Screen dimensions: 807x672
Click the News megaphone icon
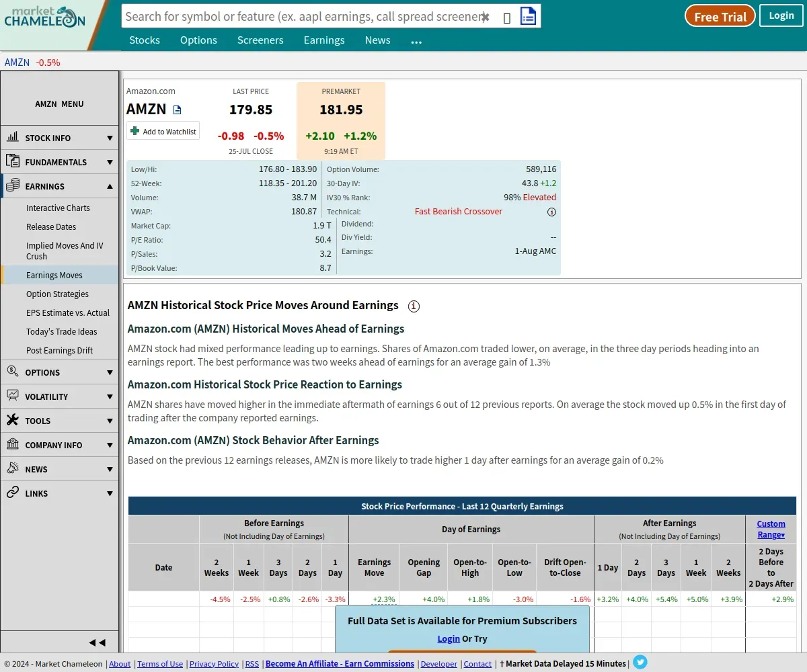(x=13, y=468)
